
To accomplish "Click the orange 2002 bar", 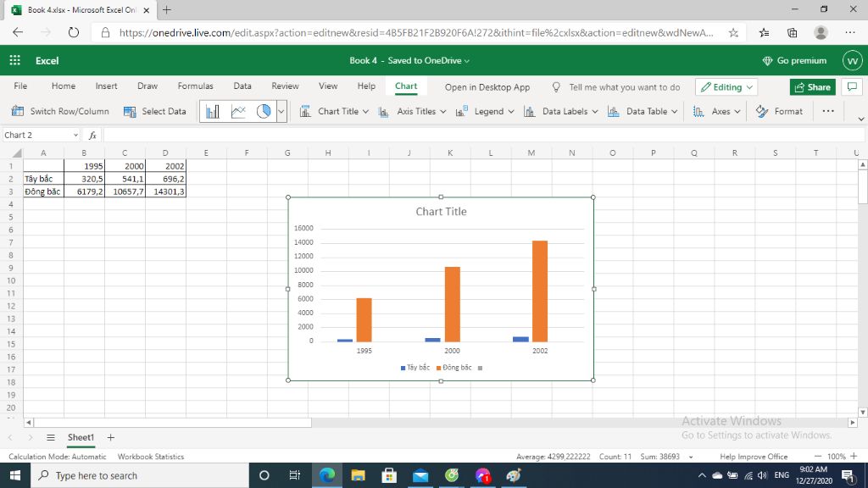I will 540,291.
